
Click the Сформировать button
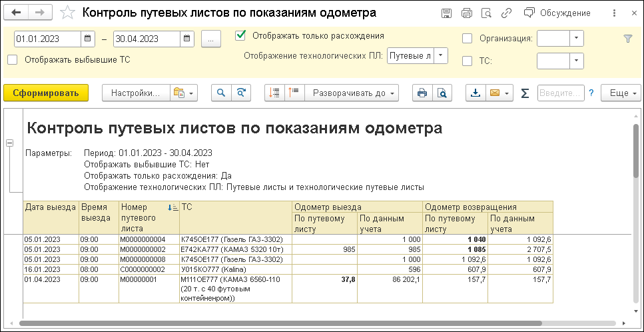pos(46,93)
